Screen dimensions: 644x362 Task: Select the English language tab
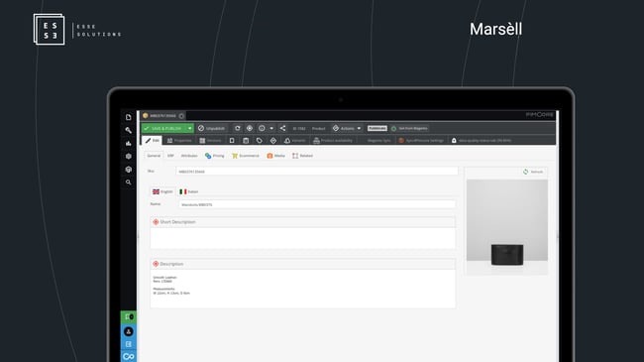tap(162, 191)
